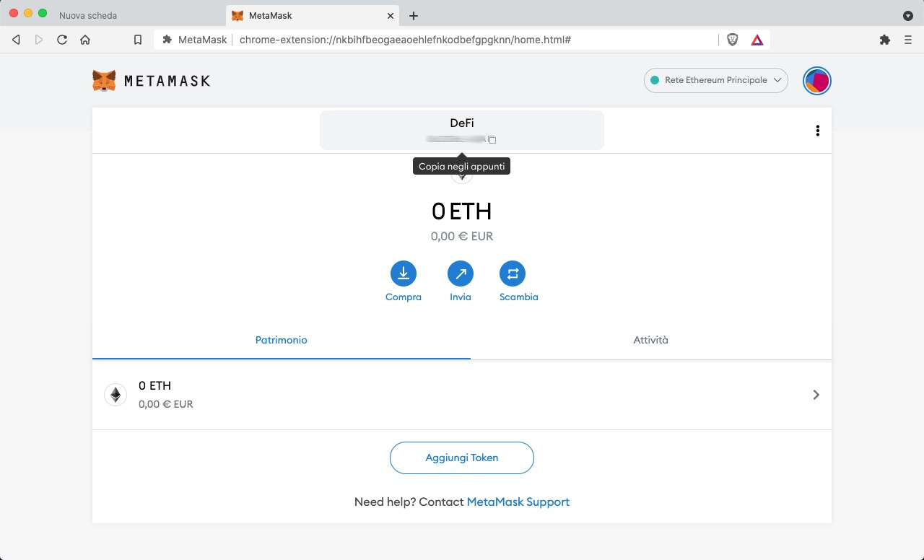Click the 0 ETH main balance
The image size is (924, 560).
pyautogui.click(x=462, y=211)
